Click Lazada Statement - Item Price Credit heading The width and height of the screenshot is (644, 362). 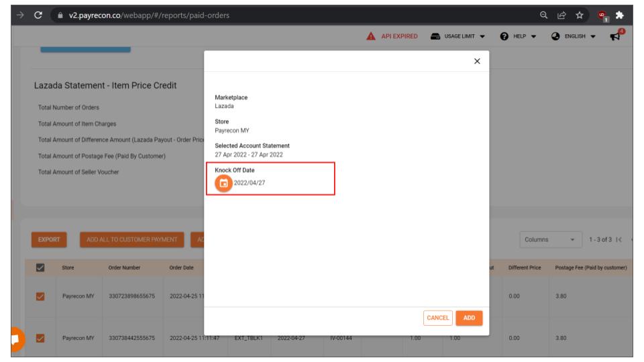tap(105, 85)
